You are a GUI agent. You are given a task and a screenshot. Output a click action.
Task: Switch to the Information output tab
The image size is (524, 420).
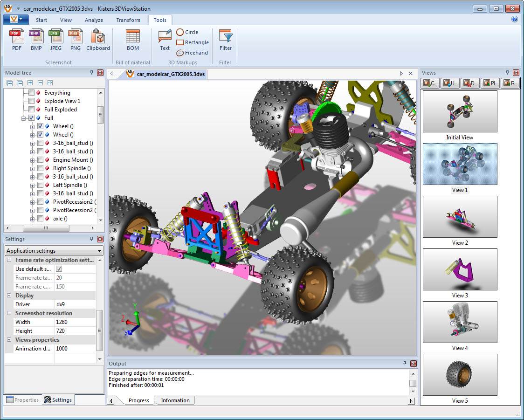point(174,400)
